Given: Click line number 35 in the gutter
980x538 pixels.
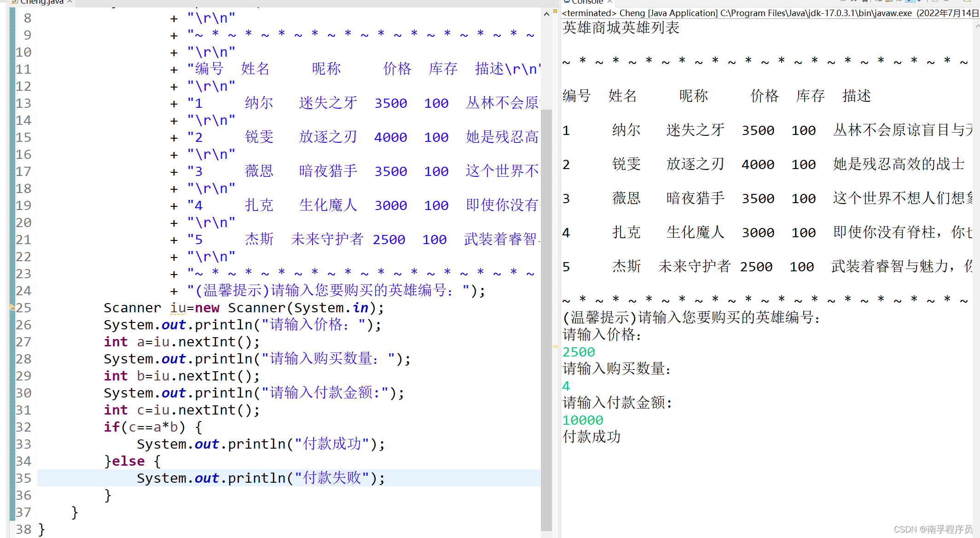Looking at the screenshot, I should tap(23, 478).
